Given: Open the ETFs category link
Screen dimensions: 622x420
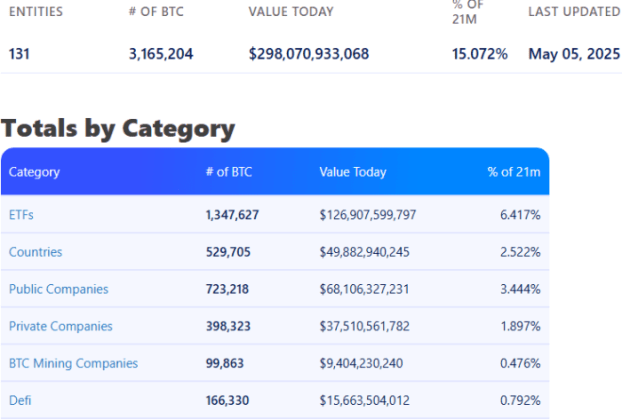Looking at the screenshot, I should [x=22, y=215].
